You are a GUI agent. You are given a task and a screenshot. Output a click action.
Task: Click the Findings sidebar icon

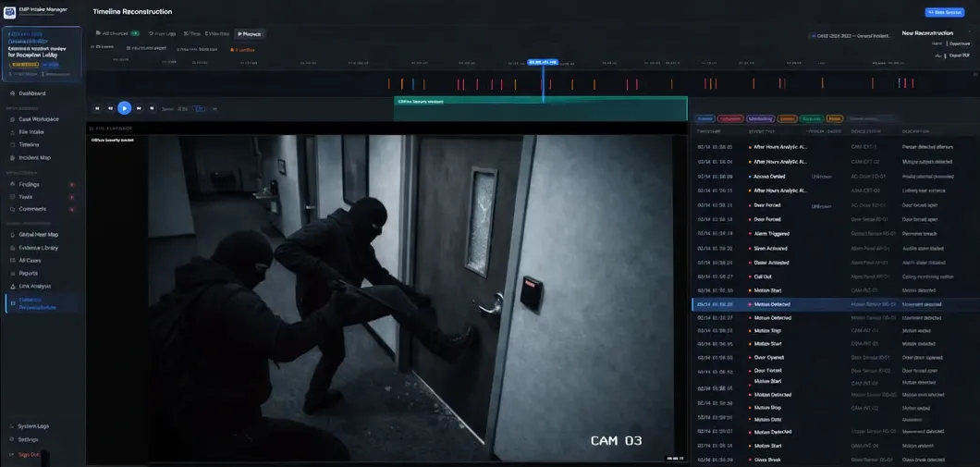(13, 184)
